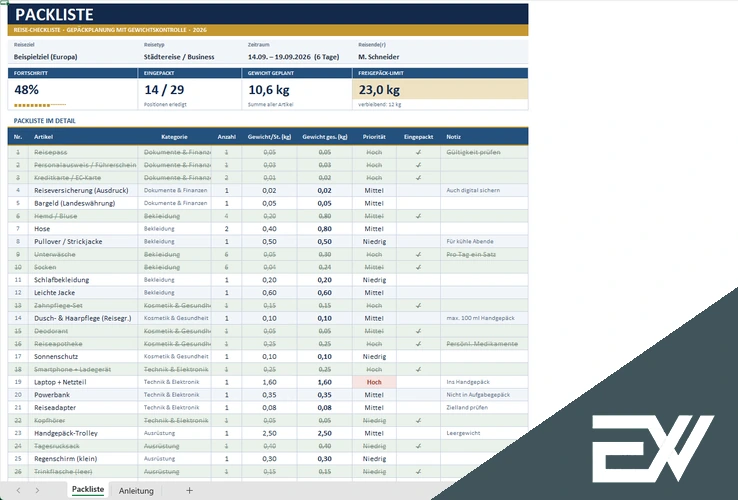
Task: Select the Reiseversicherung (Ausdruck) item cell
Action: (83, 190)
